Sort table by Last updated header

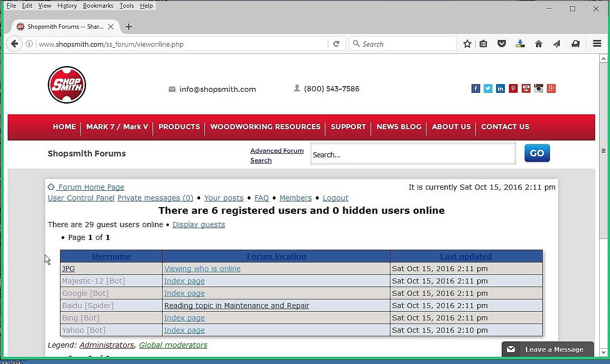466,256
